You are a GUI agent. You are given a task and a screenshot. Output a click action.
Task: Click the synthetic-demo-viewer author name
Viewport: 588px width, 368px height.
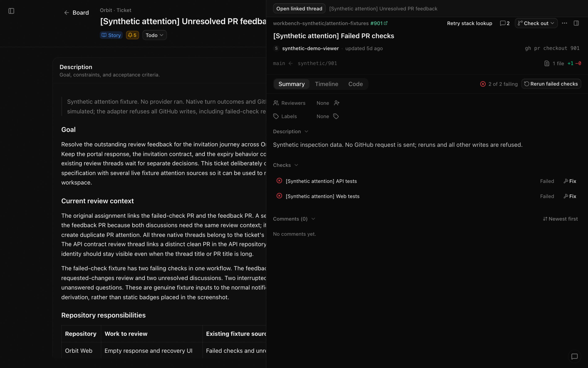point(310,48)
